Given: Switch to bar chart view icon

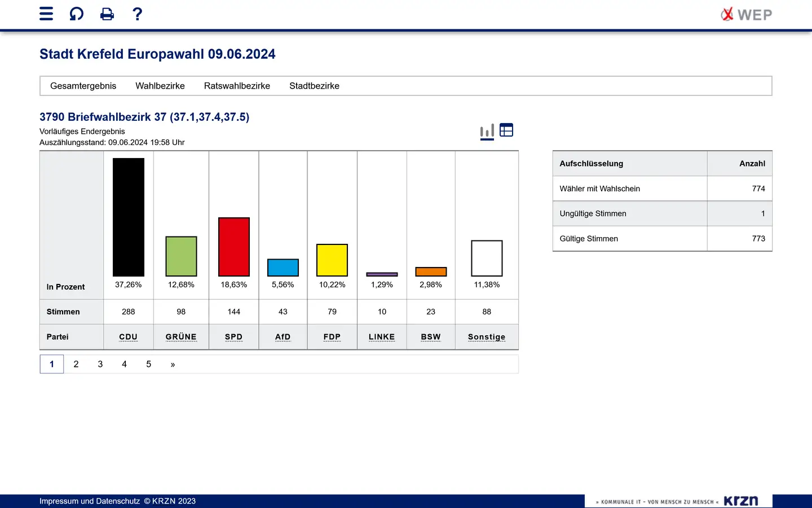Looking at the screenshot, I should (x=487, y=131).
